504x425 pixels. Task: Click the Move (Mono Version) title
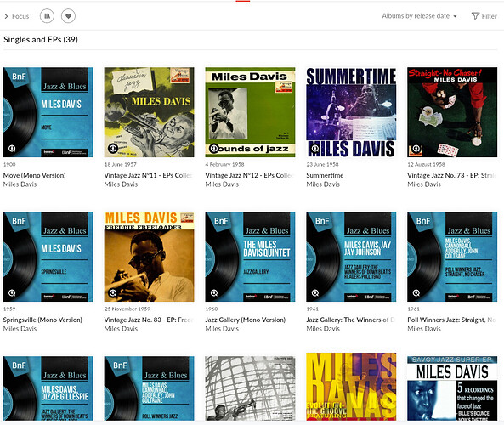(x=34, y=175)
